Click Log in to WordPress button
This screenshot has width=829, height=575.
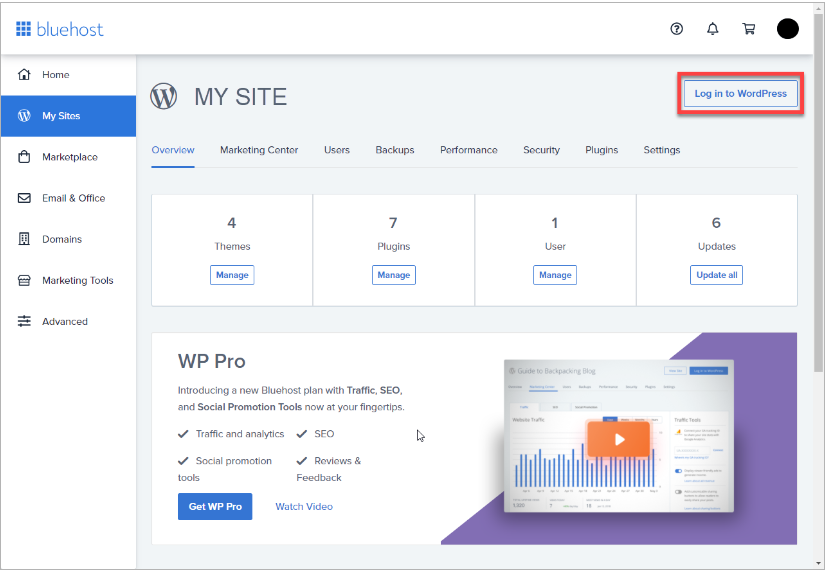click(741, 94)
